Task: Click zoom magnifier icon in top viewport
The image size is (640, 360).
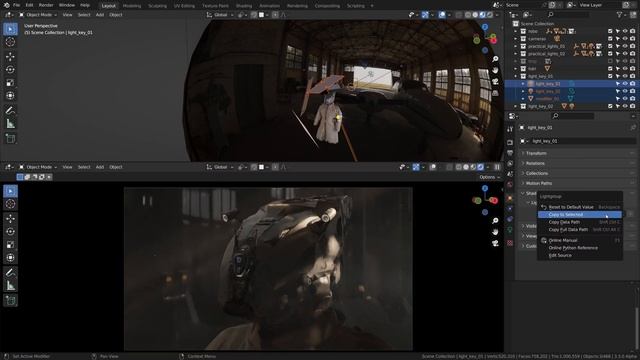Action: click(x=495, y=59)
